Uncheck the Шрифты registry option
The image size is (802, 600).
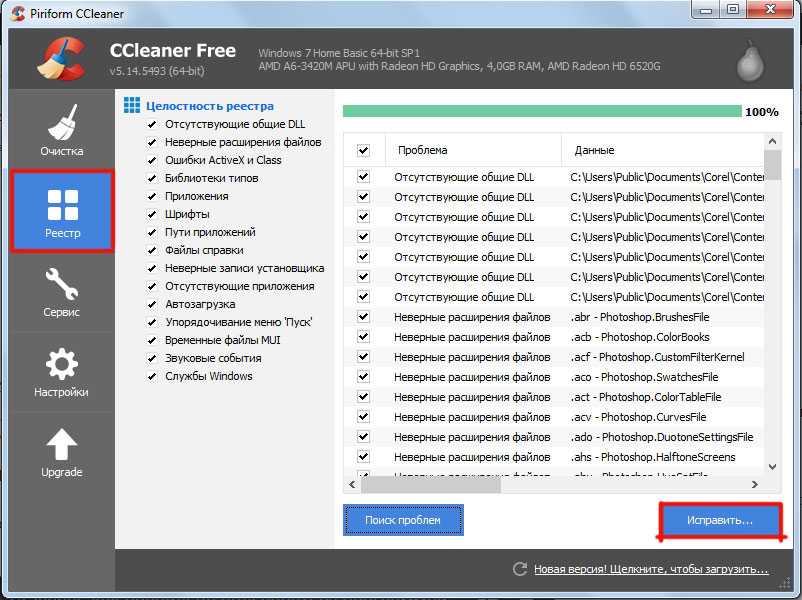click(152, 214)
